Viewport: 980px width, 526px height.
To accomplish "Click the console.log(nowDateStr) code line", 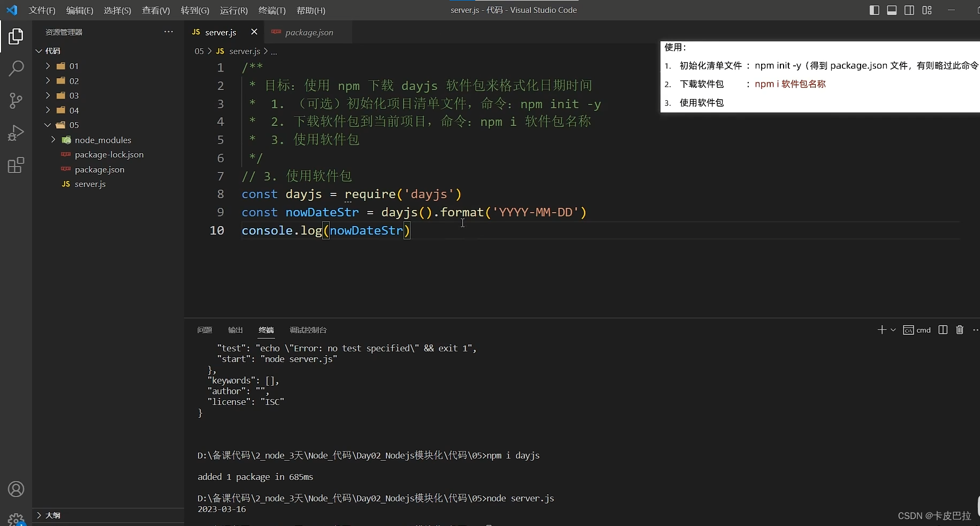I will (x=325, y=230).
